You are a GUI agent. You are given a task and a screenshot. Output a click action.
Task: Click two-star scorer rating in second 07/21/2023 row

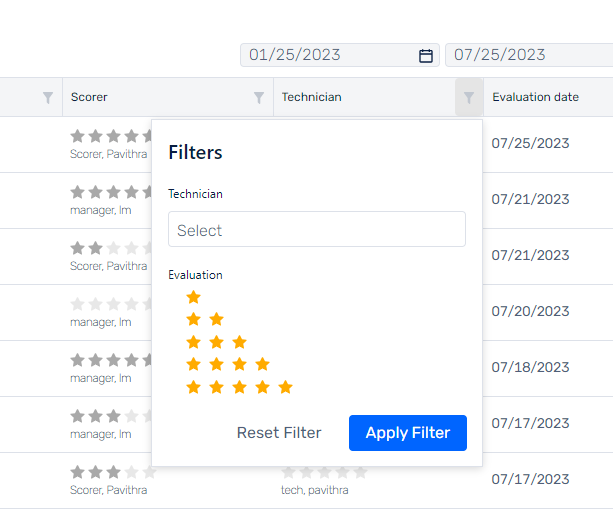point(111,248)
